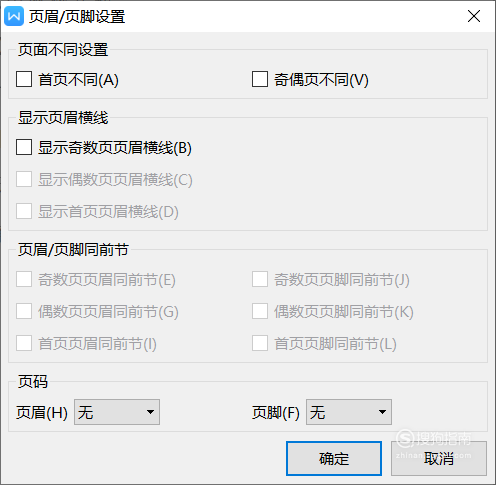Check 首页页脚同前节(L) box
The height and width of the screenshot is (485, 496).
[260, 343]
